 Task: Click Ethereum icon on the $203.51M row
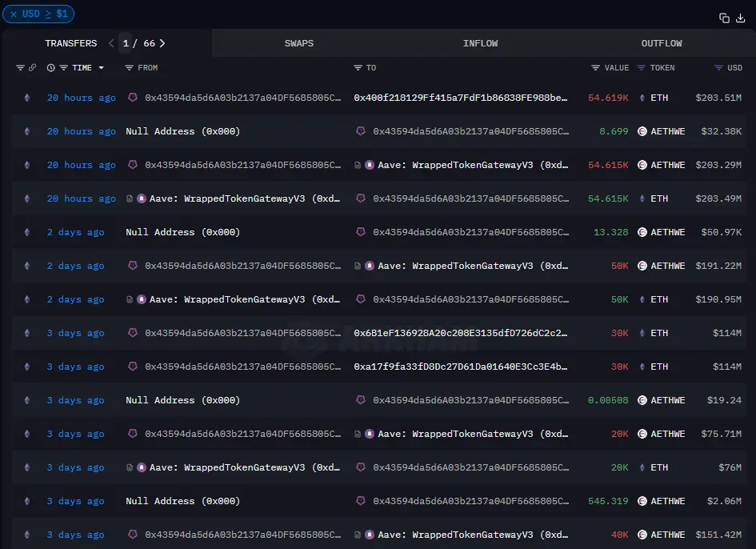(x=27, y=98)
